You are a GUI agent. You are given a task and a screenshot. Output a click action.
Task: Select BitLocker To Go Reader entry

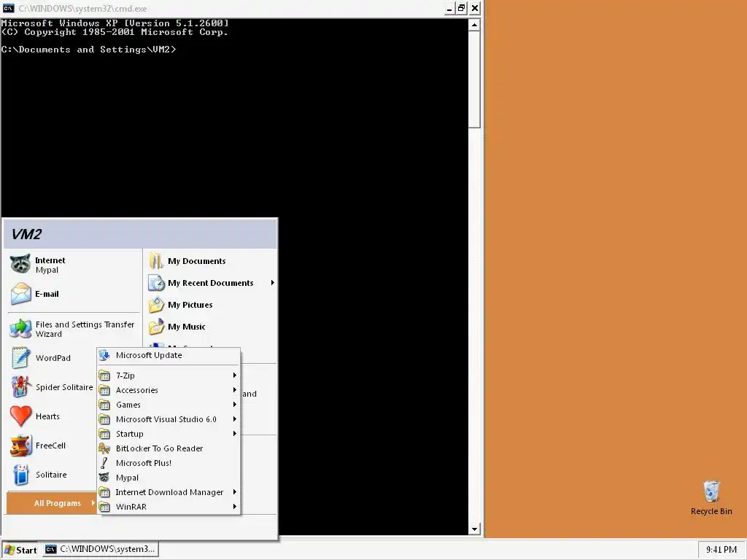tap(169, 448)
